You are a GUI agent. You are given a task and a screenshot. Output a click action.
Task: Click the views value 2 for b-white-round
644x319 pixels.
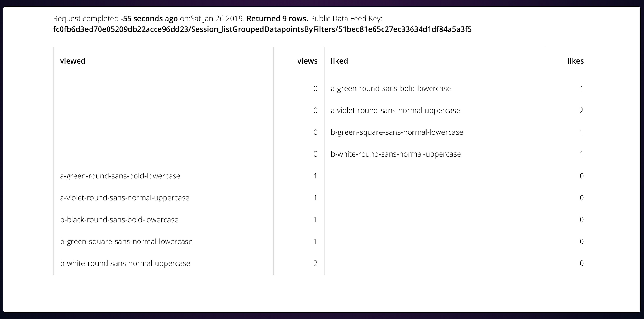tap(315, 263)
